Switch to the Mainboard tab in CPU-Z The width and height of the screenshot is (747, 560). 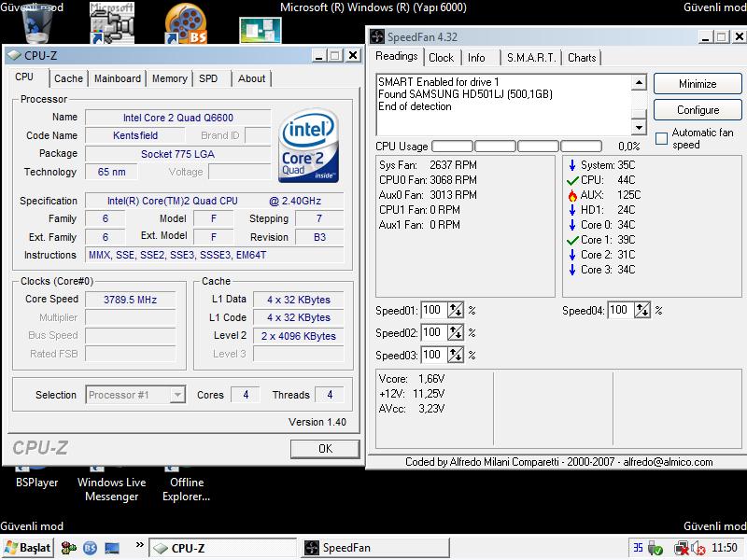(x=118, y=78)
